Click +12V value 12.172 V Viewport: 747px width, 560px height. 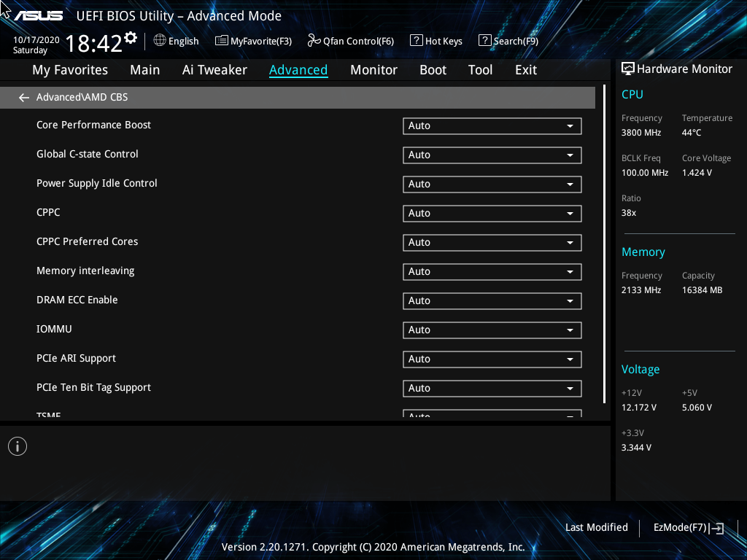[x=638, y=408]
